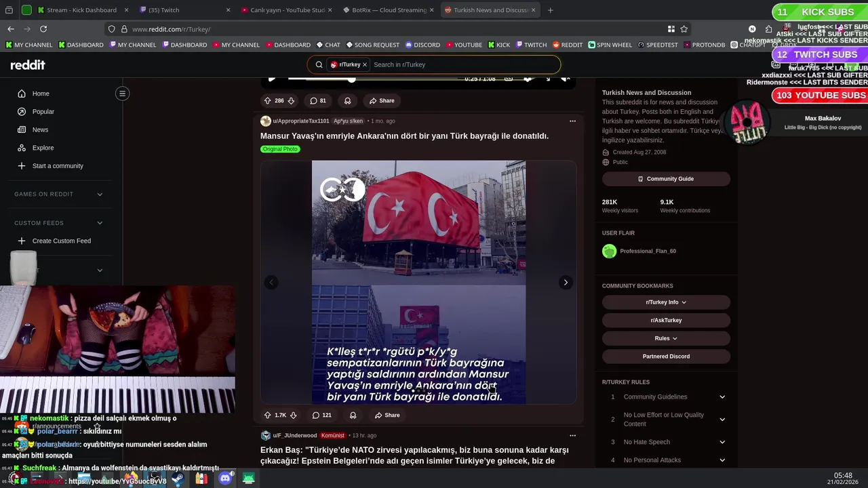Show the next image in the gallery
Viewport: 868px width, 488px height.
pos(566,282)
